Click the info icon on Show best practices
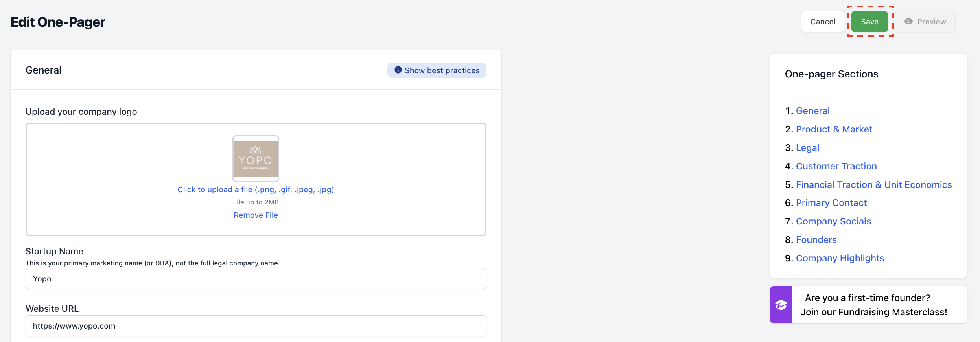The image size is (980, 342). coord(397,70)
